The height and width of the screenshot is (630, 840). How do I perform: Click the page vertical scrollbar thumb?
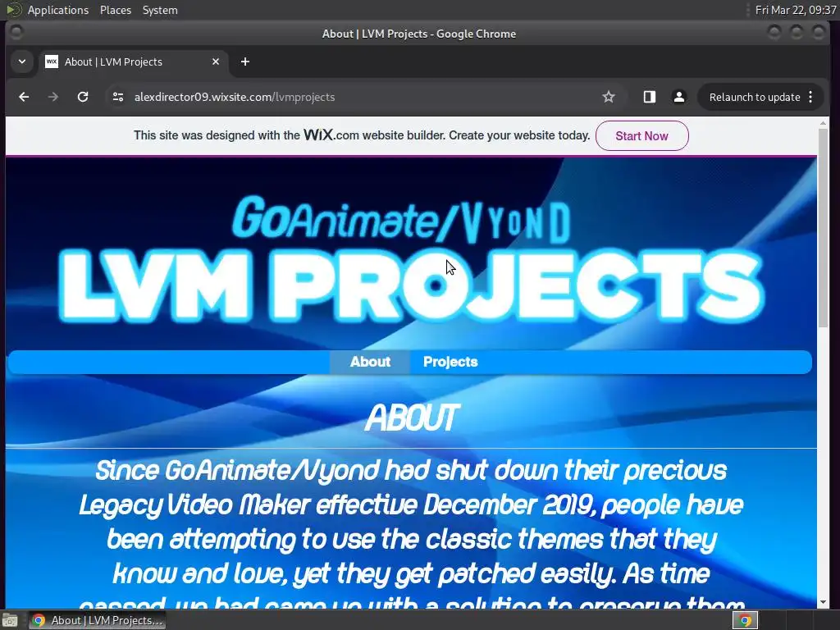click(x=824, y=228)
